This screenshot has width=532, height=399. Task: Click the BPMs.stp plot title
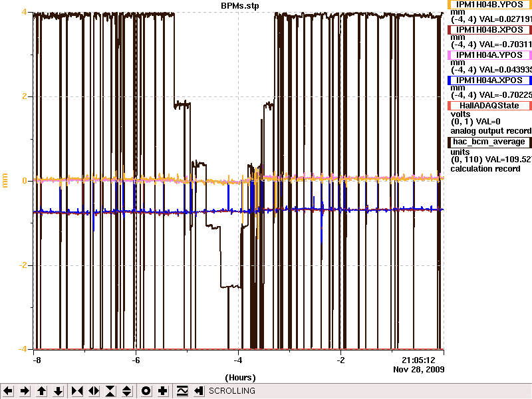pyautogui.click(x=240, y=6)
